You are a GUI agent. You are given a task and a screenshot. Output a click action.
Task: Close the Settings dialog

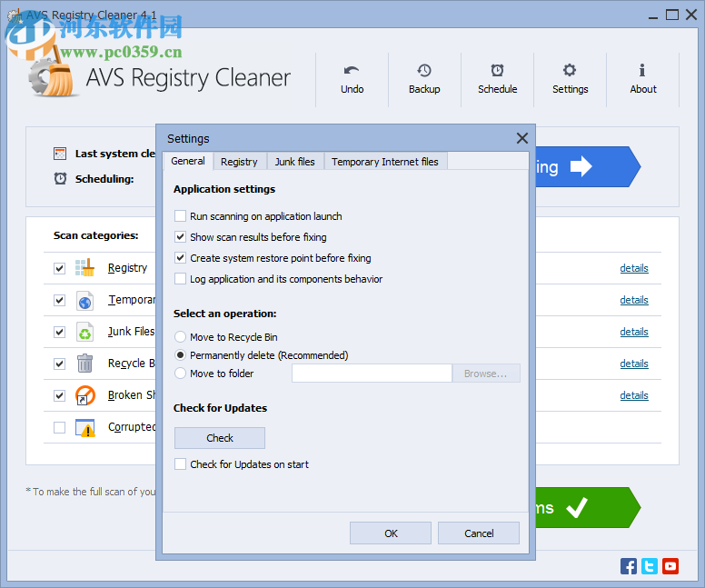coord(522,138)
